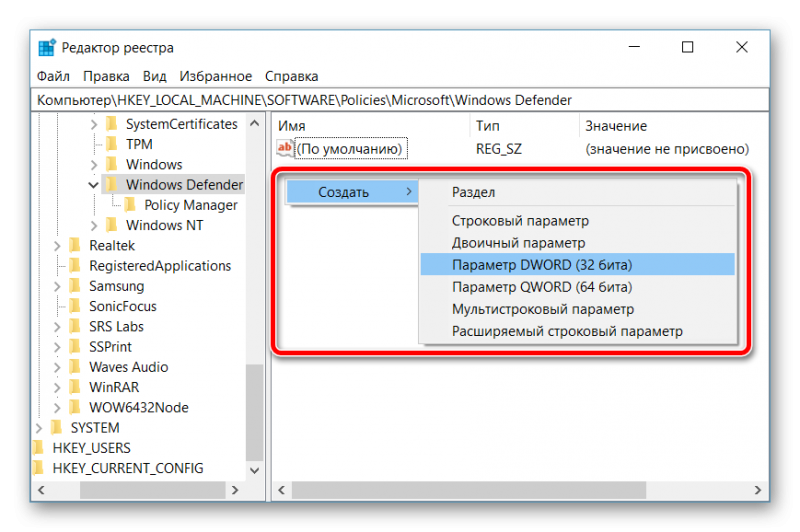Open the Вид menu

[155, 76]
